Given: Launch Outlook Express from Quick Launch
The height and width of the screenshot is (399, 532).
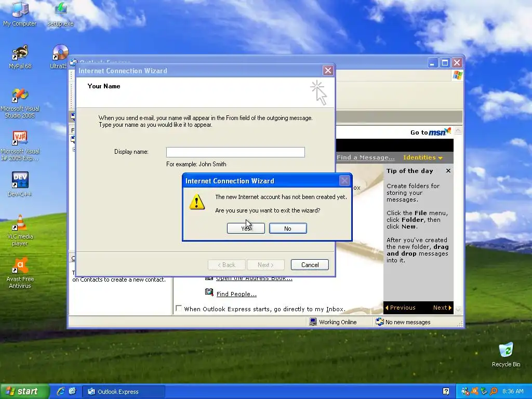Looking at the screenshot, I should point(73,391).
